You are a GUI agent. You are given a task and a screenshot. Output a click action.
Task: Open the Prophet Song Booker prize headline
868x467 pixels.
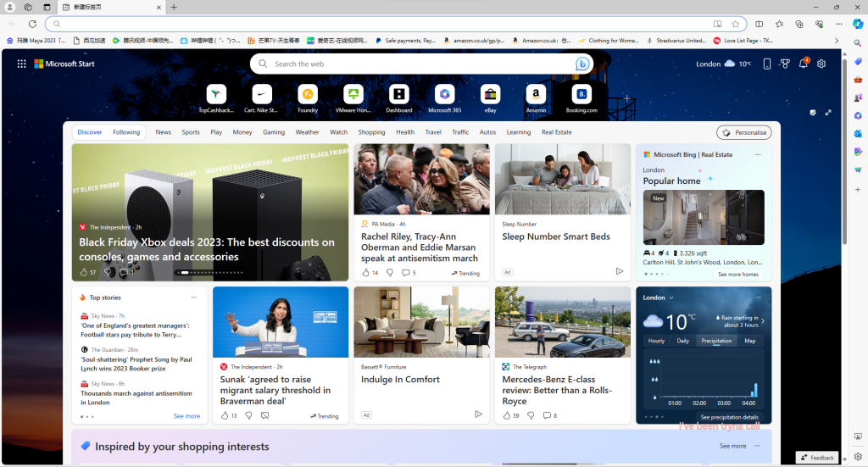click(136, 364)
